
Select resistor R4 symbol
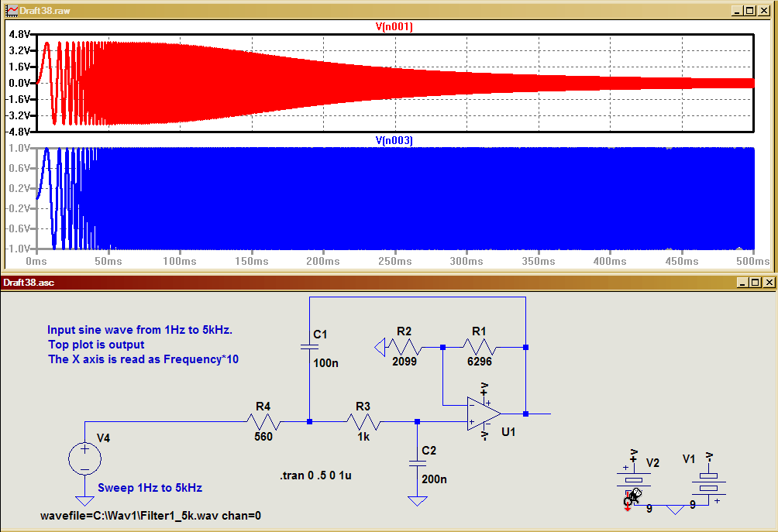[263, 422]
